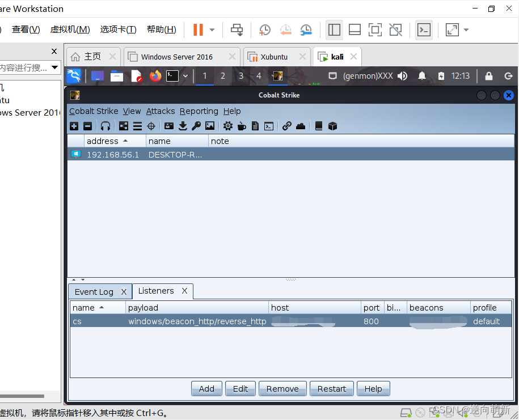Click the gear icon to generate Windows executable
The image size is (519, 420).
227,126
